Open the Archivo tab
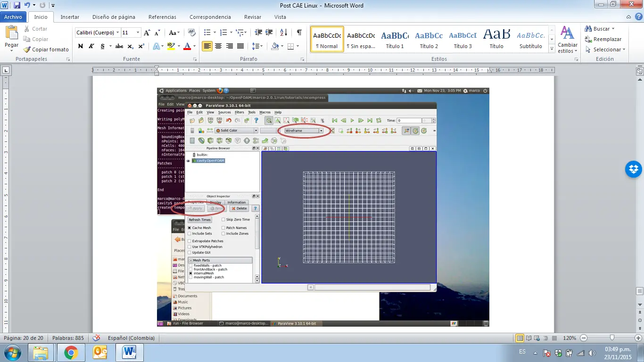This screenshot has width=644, height=362. pos(14,17)
